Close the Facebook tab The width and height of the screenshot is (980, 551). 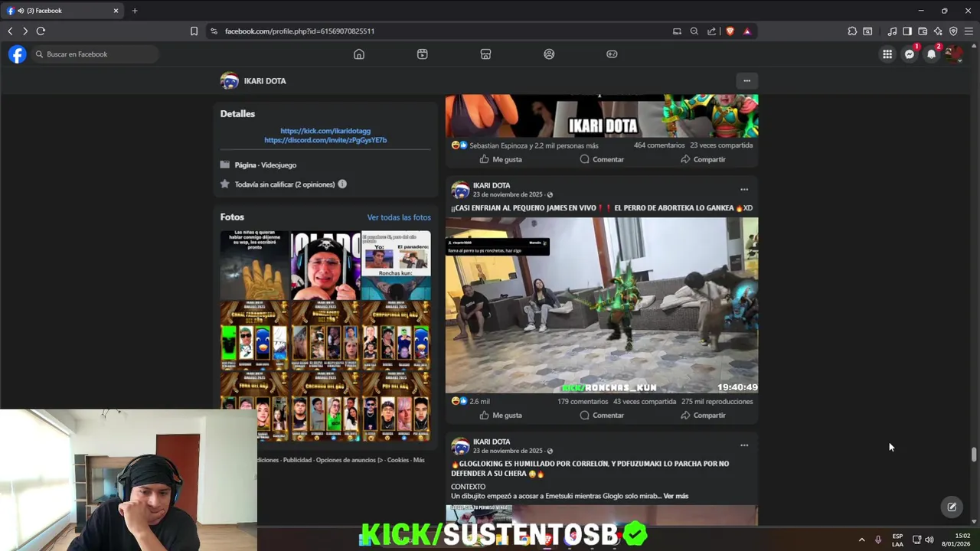(x=116, y=11)
